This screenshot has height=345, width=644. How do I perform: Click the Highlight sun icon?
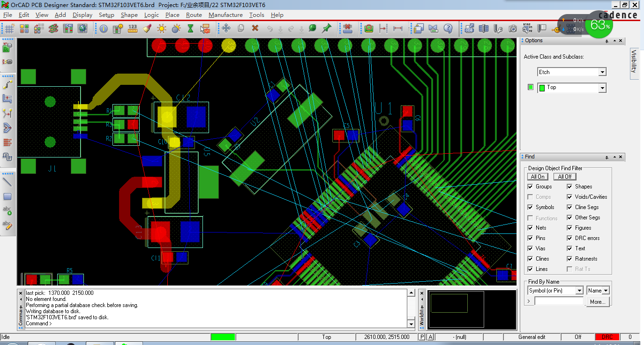162,29
